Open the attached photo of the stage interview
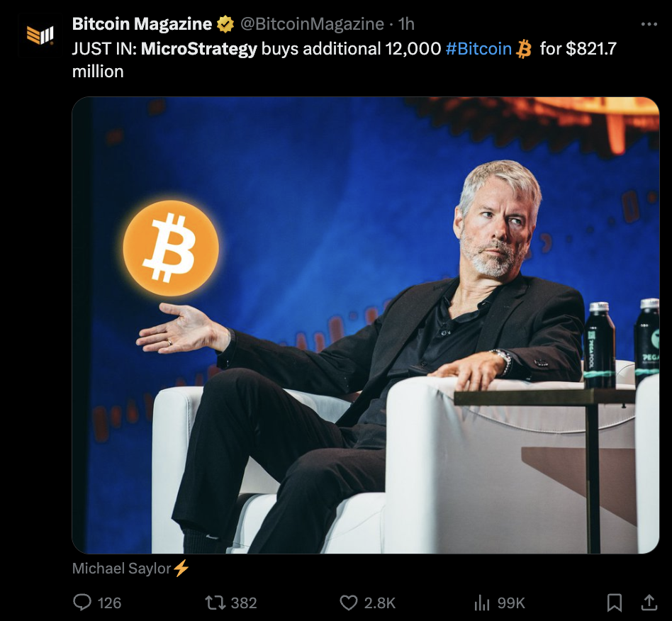 click(x=366, y=325)
